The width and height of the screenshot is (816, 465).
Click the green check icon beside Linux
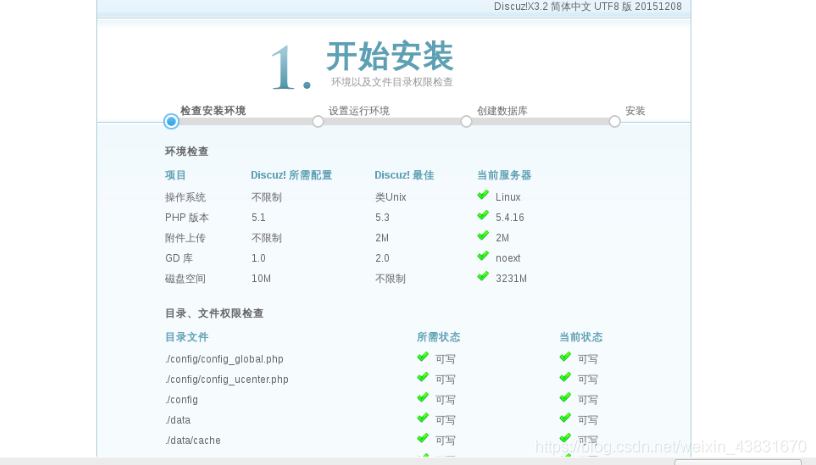pyautogui.click(x=483, y=195)
